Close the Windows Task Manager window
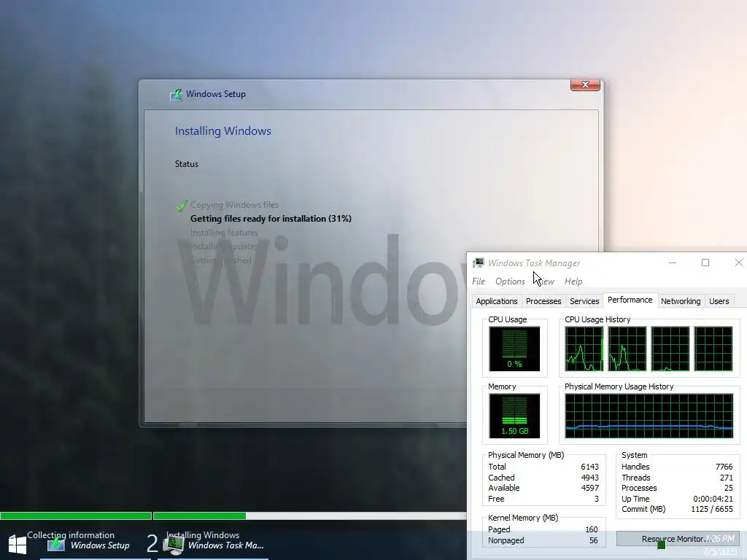747x560 pixels. point(738,262)
